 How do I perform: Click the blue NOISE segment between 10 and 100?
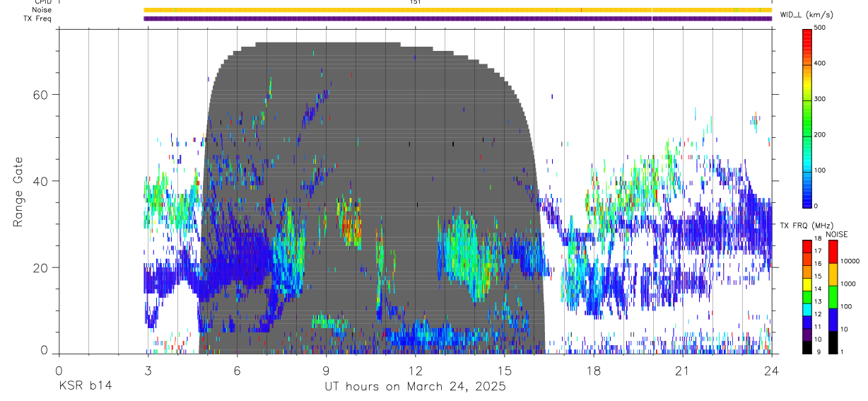pyautogui.click(x=833, y=320)
